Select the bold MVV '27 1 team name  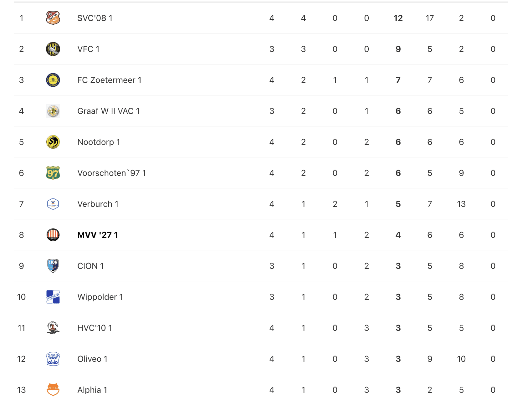(x=98, y=235)
